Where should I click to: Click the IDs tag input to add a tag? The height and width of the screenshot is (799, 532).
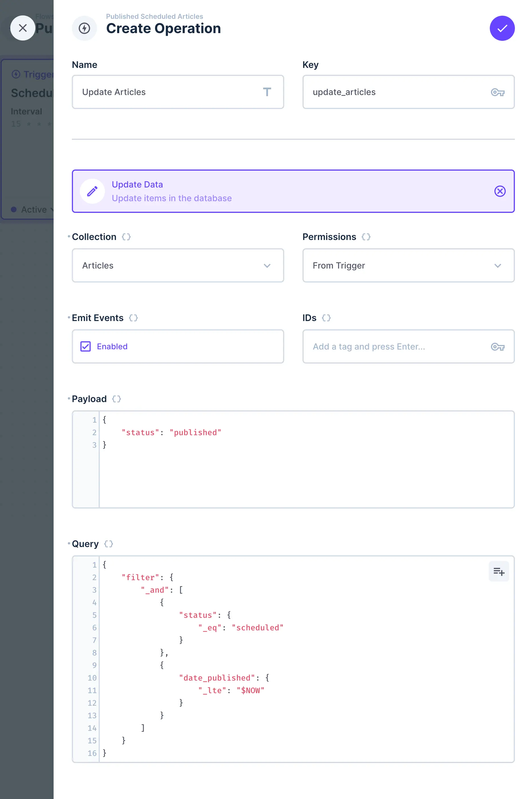pos(373,347)
